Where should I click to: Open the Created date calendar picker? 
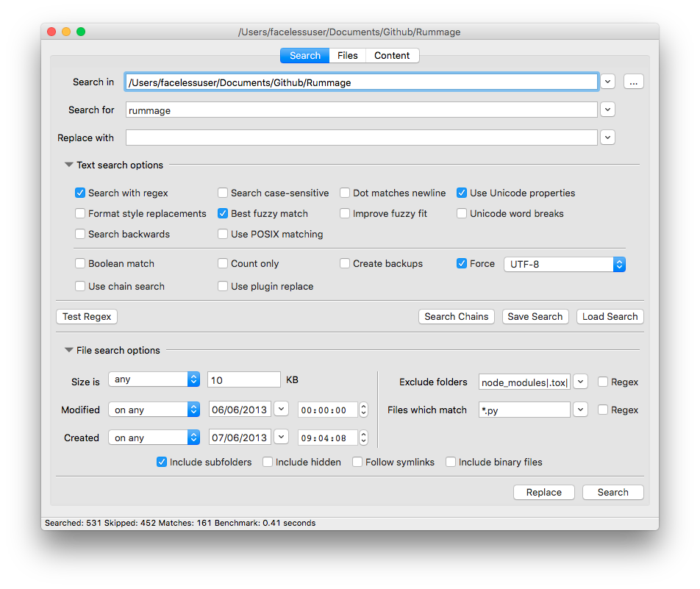tap(281, 438)
